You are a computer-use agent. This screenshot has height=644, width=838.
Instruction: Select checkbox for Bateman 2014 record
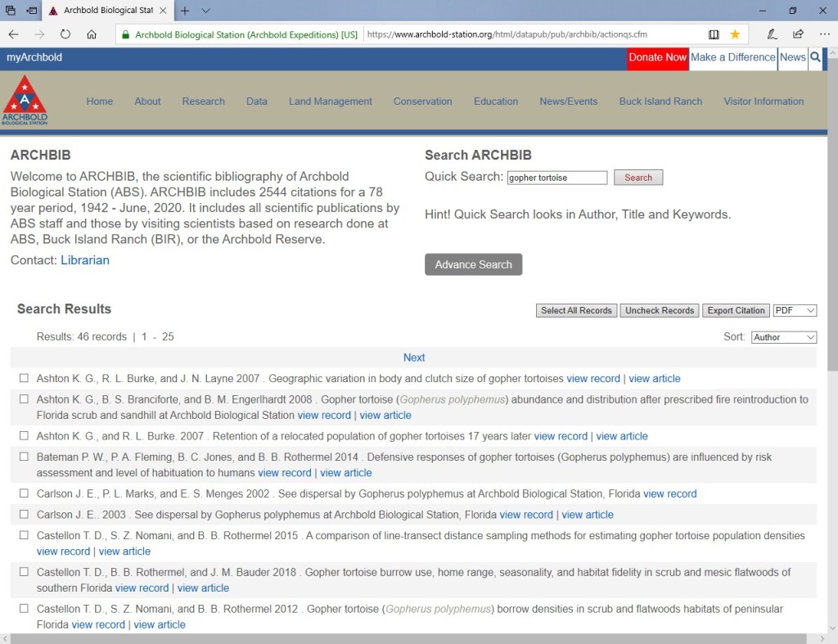pos(24,457)
